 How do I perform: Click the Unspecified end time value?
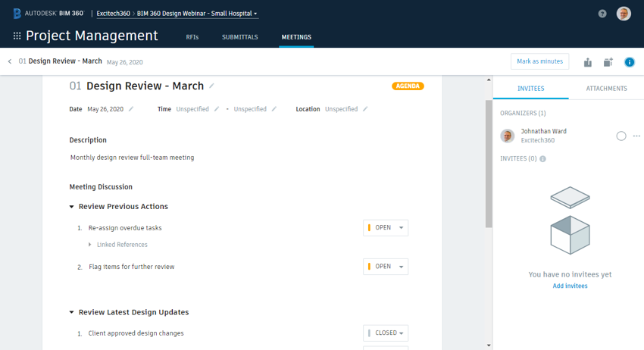250,109
